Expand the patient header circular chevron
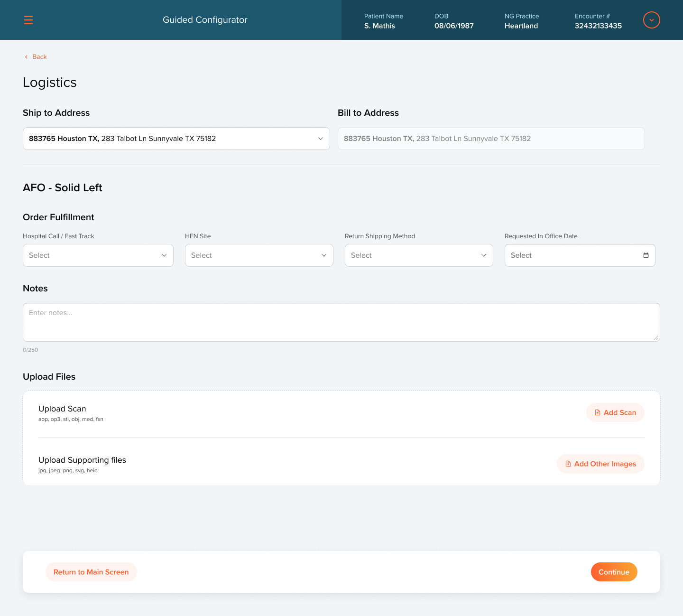Viewport: 683px width, 616px height. [x=652, y=20]
